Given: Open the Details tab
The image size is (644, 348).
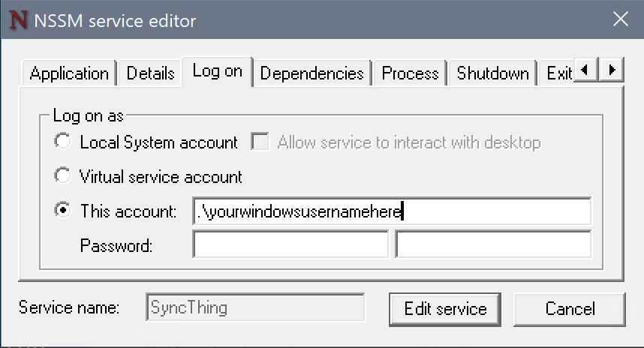Looking at the screenshot, I should pyautogui.click(x=150, y=73).
